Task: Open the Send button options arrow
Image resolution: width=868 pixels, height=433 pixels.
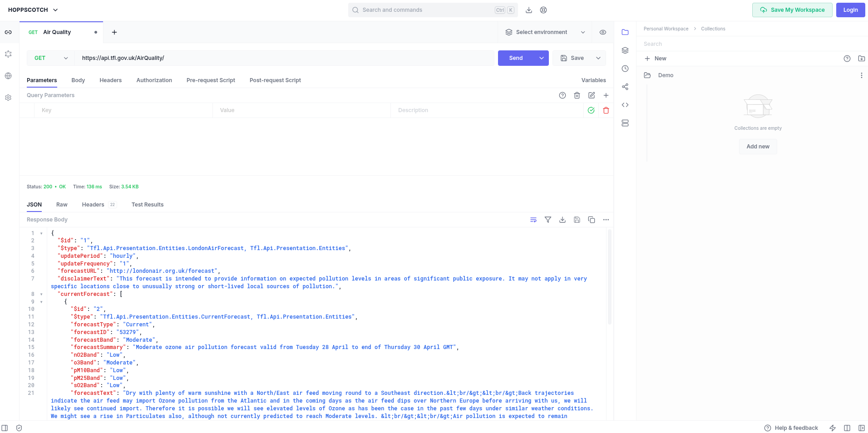Action: coord(542,58)
